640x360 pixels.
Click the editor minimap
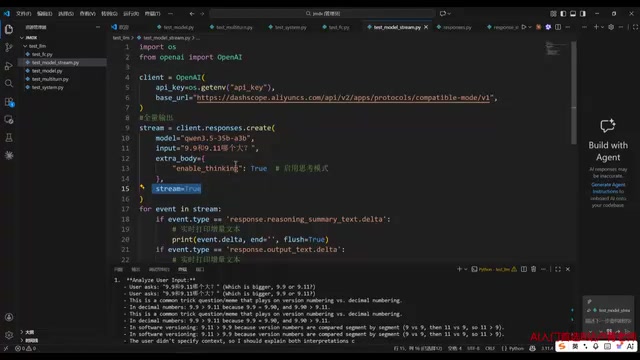coord(556,49)
